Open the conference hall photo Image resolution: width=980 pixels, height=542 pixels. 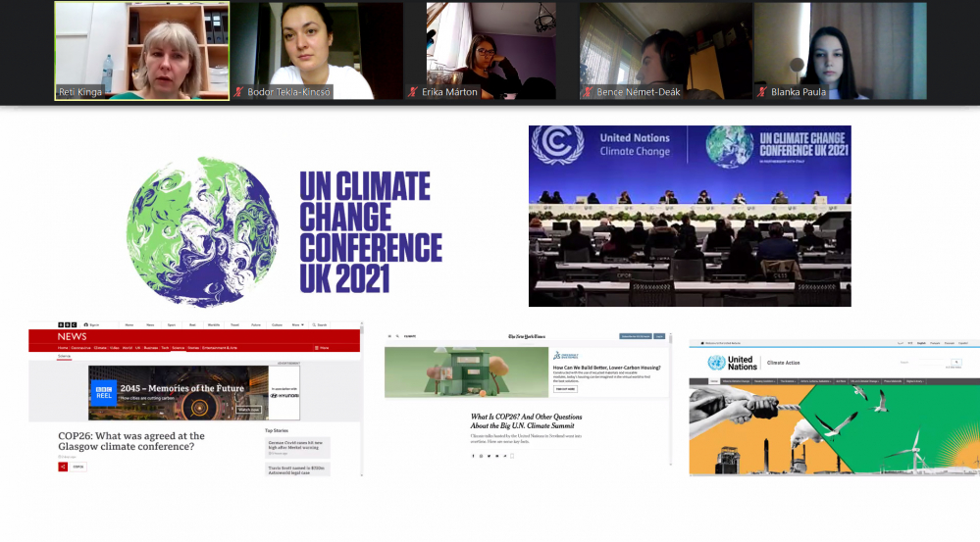tap(690, 216)
